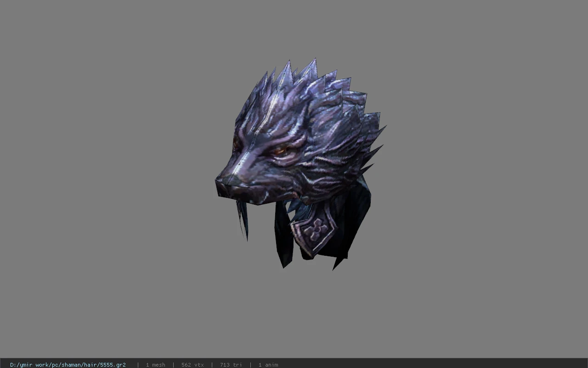The height and width of the screenshot is (368, 588).
Task: Click the '1 anim' status entry
Action: pos(268,365)
